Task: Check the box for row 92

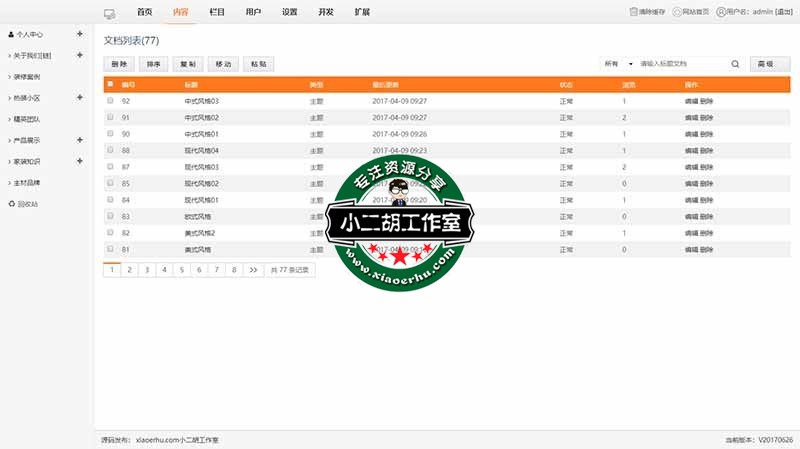Action: pyautogui.click(x=110, y=101)
